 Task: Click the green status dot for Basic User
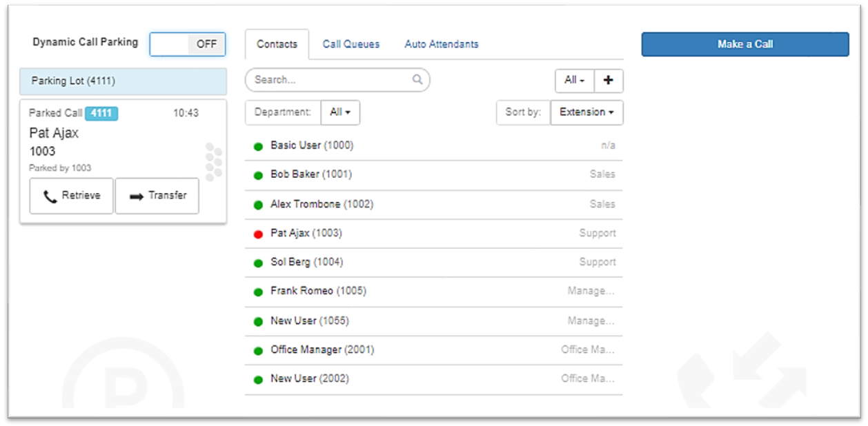pos(259,146)
